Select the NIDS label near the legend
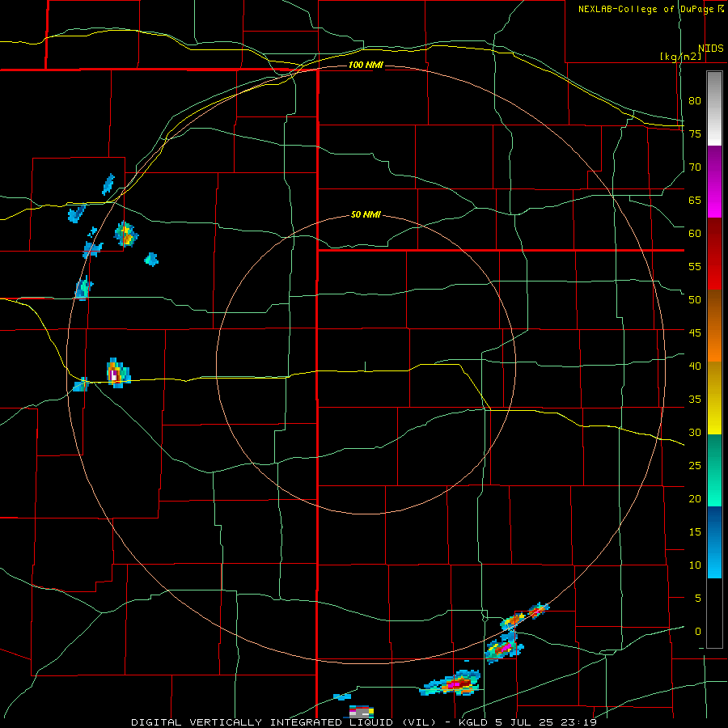 click(711, 49)
